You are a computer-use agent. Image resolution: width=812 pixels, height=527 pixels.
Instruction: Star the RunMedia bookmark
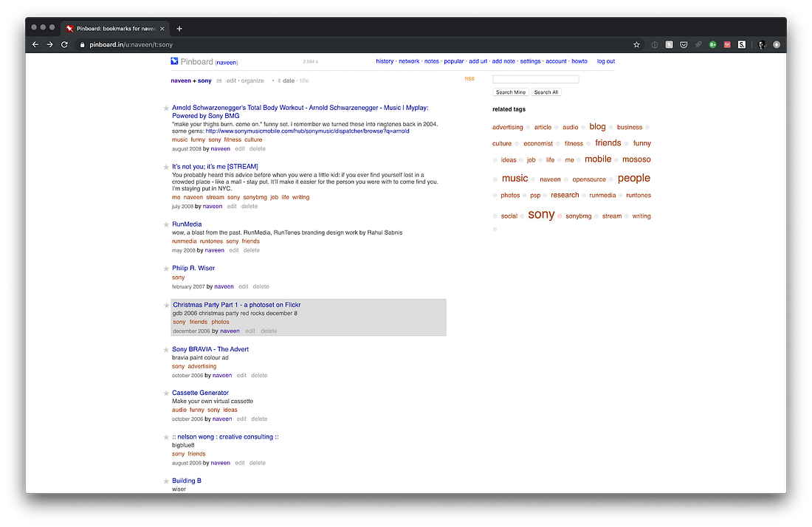click(166, 224)
